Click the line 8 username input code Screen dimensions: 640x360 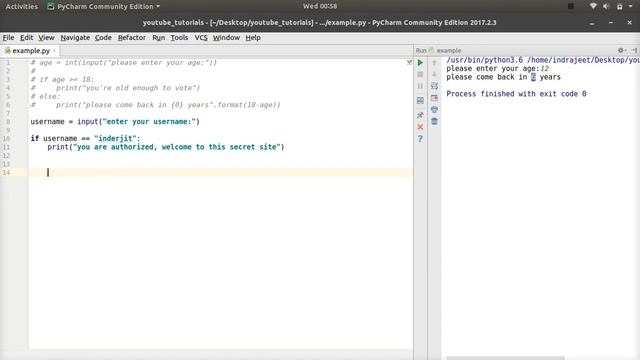(115, 122)
